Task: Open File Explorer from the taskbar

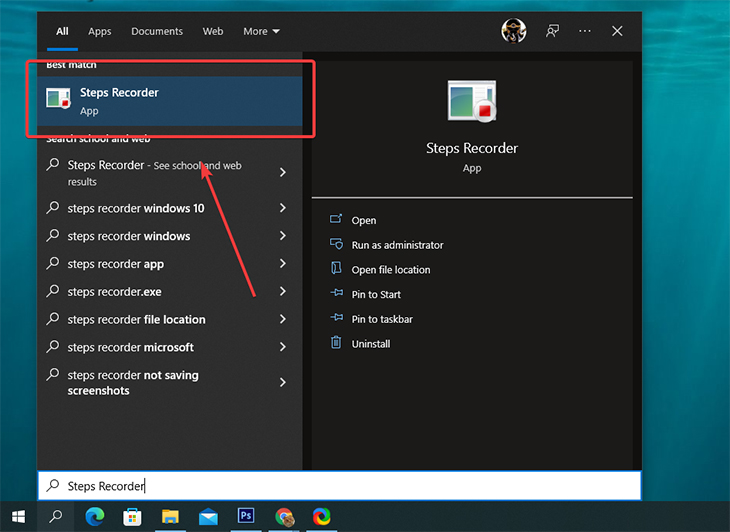Action: click(x=170, y=517)
